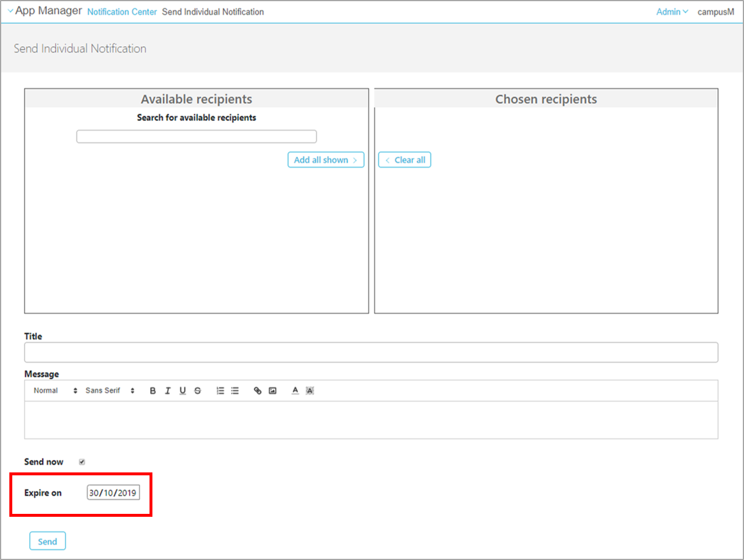
Task: Open the Expire on date field
Action: pyautogui.click(x=113, y=493)
